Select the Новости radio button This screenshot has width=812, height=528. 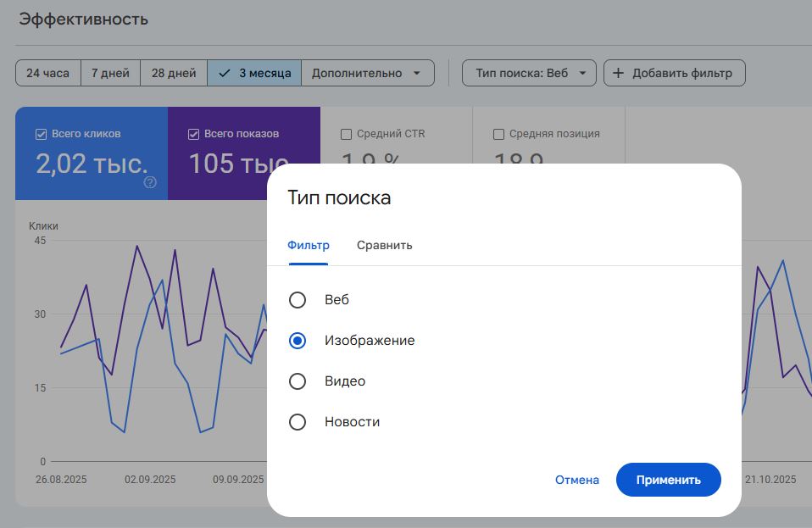[x=298, y=421]
